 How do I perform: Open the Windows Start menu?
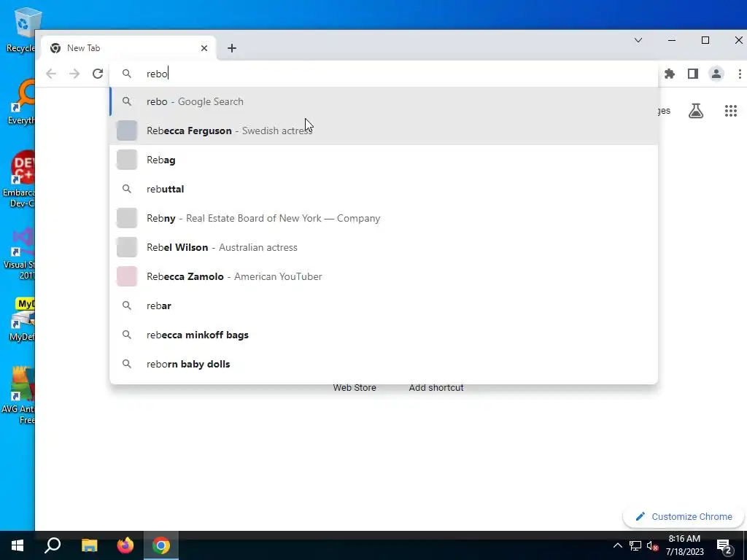pyautogui.click(x=18, y=545)
